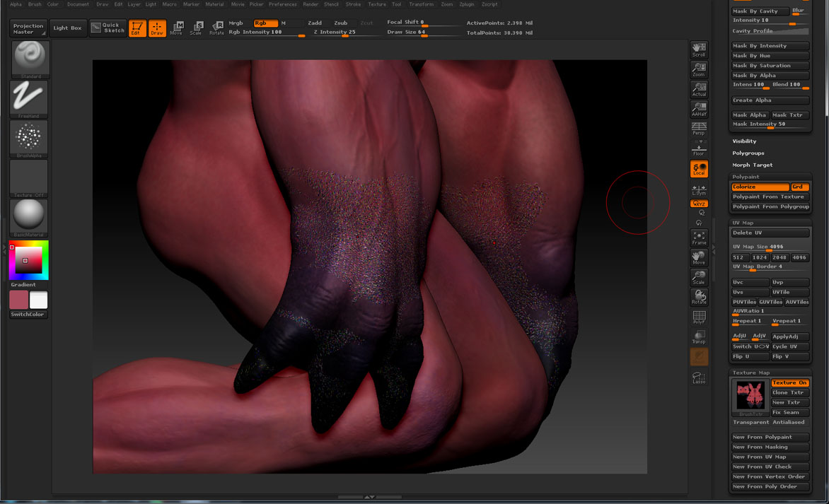Screen dimensions: 829x504
Task: Toggle the Floor grid icon
Action: (x=699, y=148)
